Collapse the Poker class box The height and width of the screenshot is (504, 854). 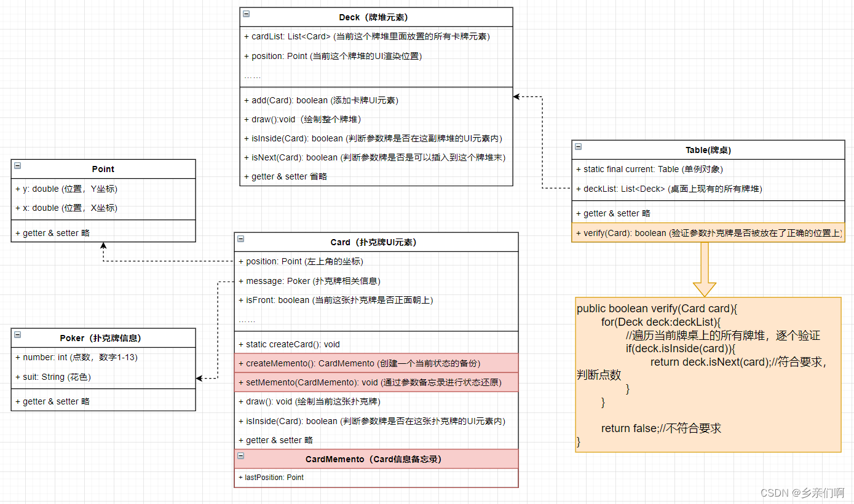[18, 334]
